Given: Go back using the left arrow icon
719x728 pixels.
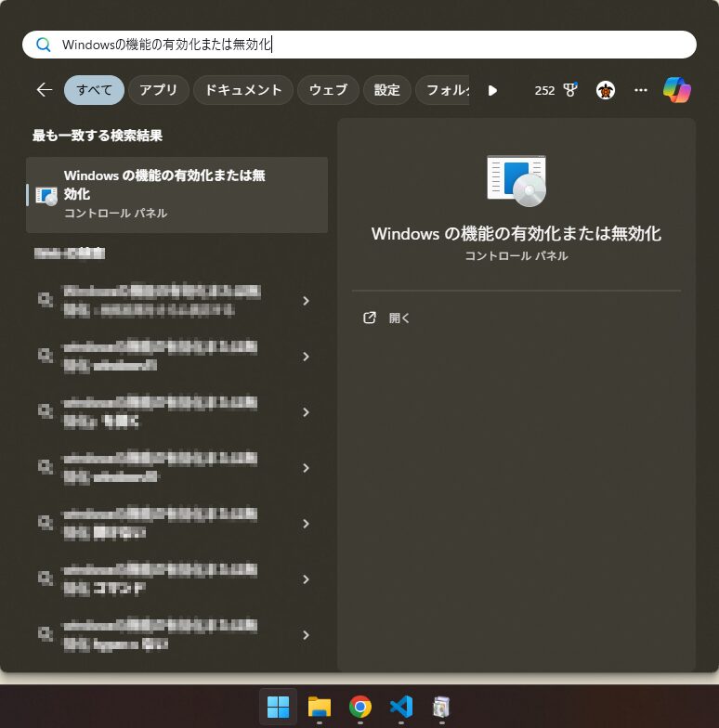Looking at the screenshot, I should (44, 90).
